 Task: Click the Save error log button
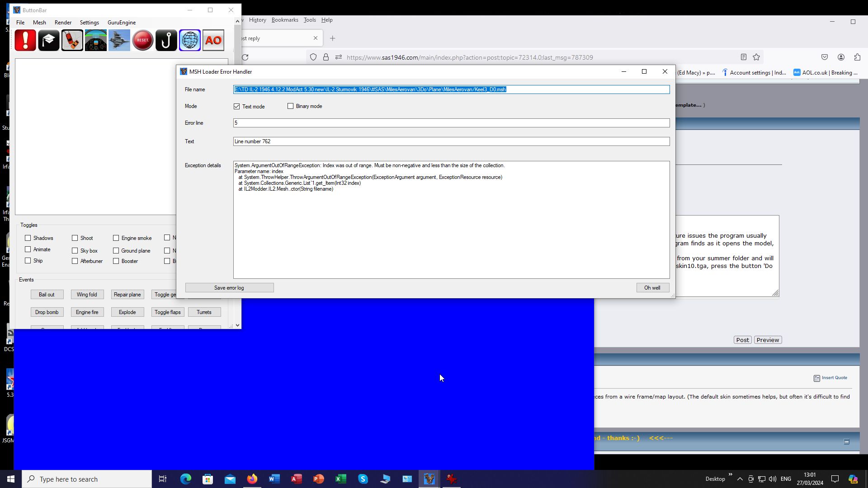[x=229, y=288]
